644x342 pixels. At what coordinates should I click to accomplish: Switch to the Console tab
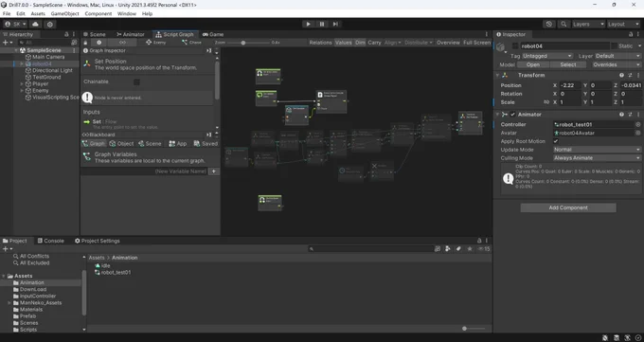(x=50, y=241)
